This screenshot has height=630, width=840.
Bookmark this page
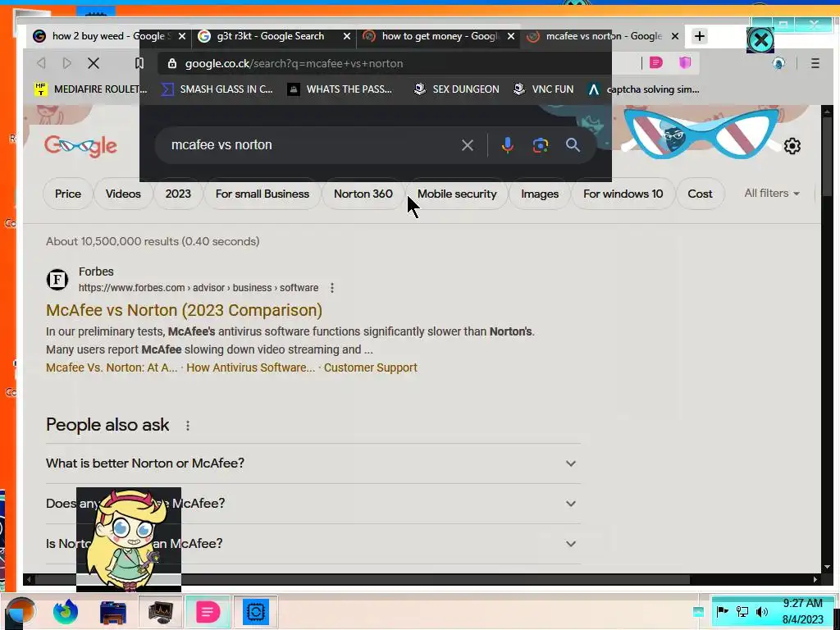click(139, 63)
